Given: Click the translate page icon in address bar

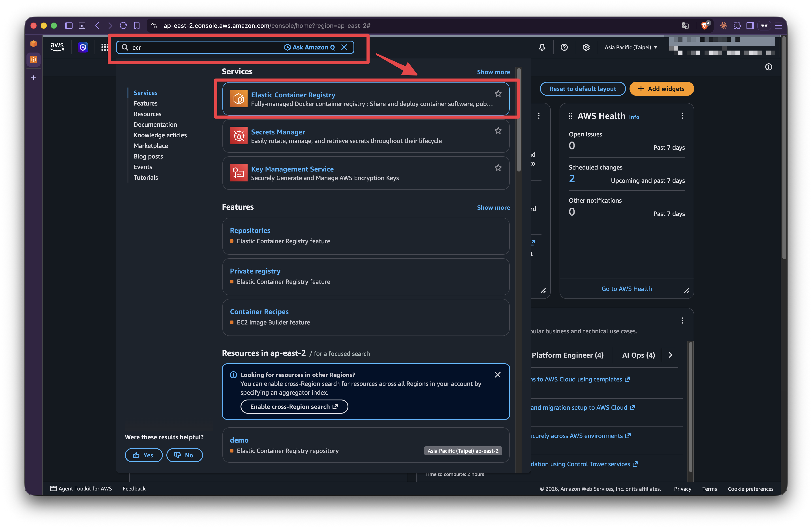Looking at the screenshot, I should pos(685,26).
